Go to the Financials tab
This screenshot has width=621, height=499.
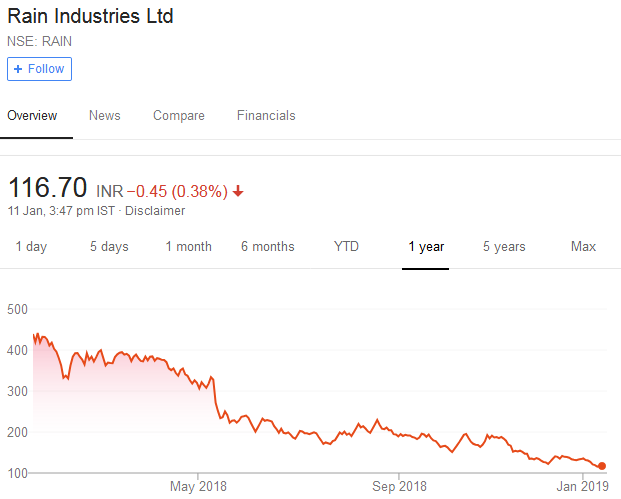266,116
